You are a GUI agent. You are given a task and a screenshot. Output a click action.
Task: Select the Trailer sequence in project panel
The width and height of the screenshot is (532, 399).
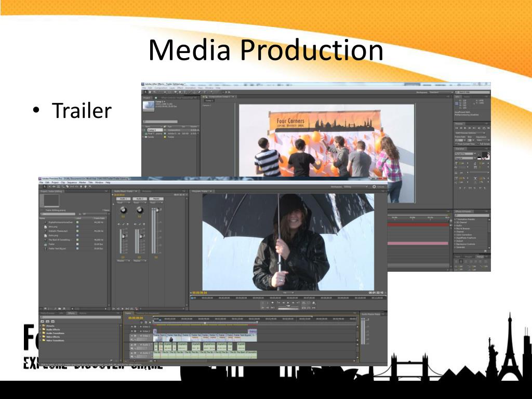coord(51,244)
